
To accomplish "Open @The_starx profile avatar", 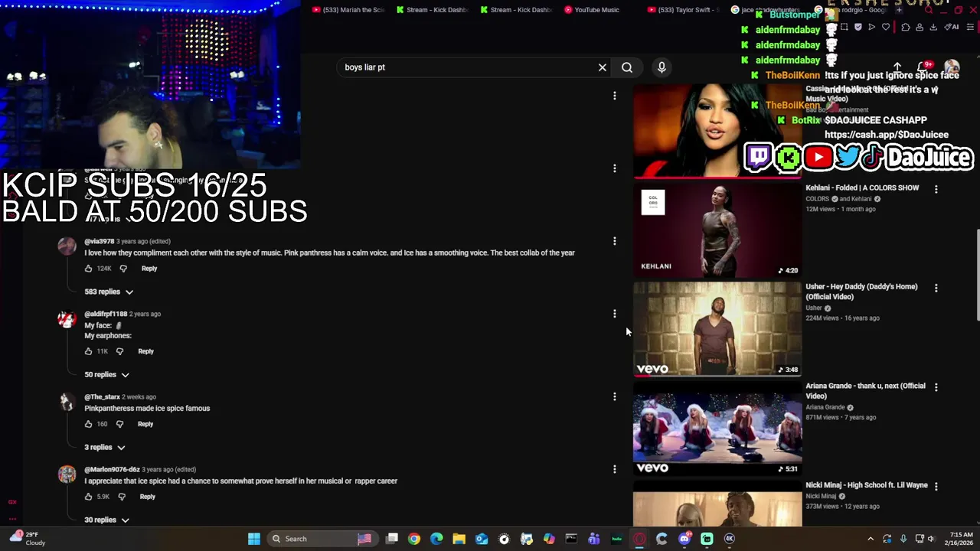I will tap(67, 402).
